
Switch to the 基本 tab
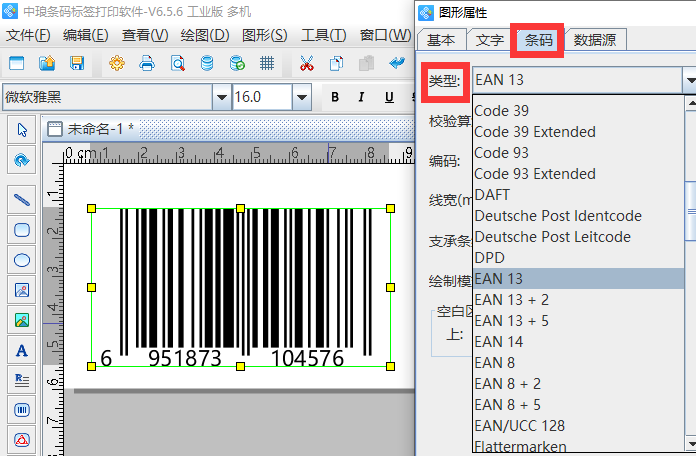[442, 40]
